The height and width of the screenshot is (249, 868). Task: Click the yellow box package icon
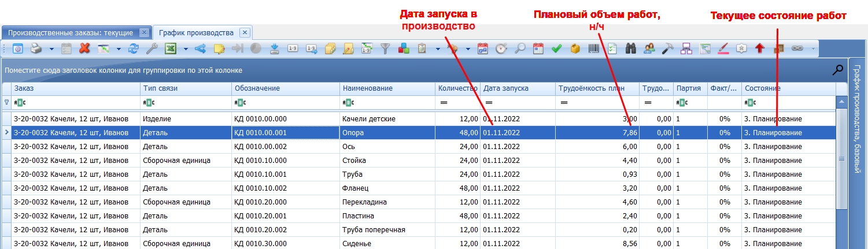(x=575, y=49)
